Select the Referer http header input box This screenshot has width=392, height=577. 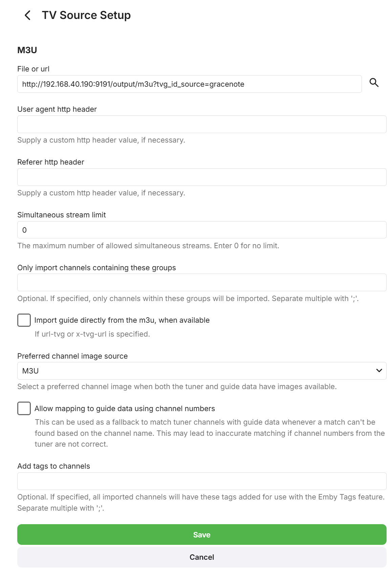click(202, 177)
